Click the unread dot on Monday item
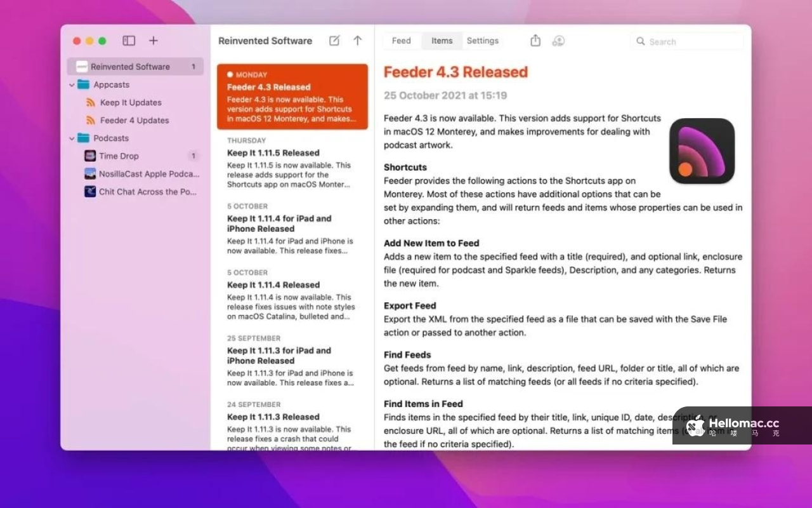 pos(230,74)
